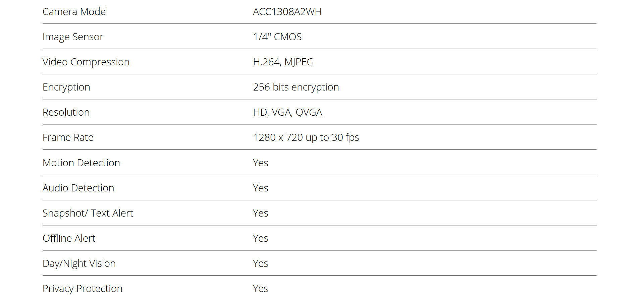Click the Offline Alert label
This screenshot has height=295, width=644.
click(69, 238)
